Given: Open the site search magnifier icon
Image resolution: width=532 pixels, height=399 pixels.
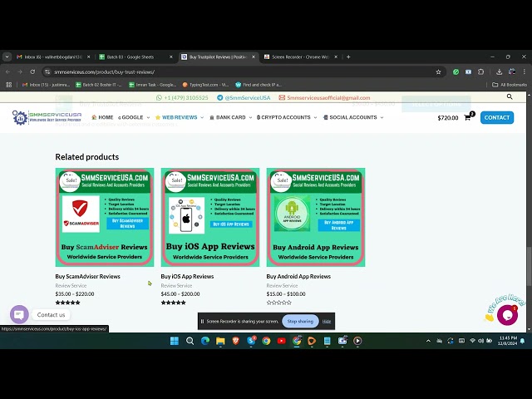Looking at the screenshot, I should coord(510,96).
